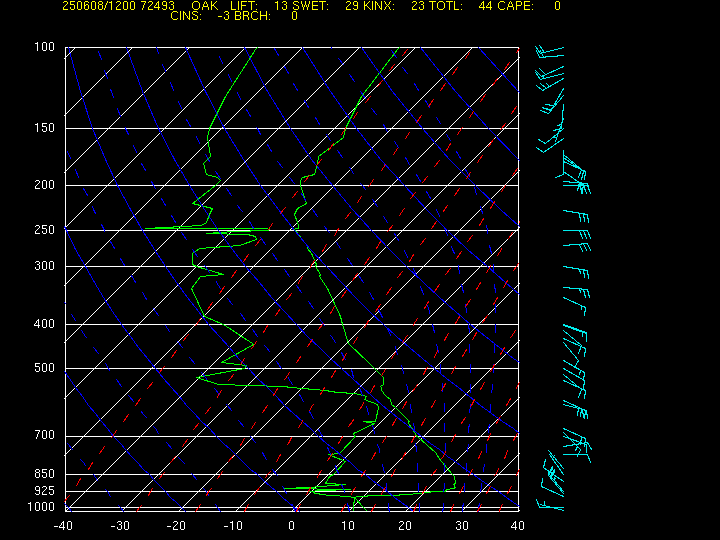The height and width of the screenshot is (540, 720).
Task: Click the -20 temperature axis label
Action: [x=176, y=526]
